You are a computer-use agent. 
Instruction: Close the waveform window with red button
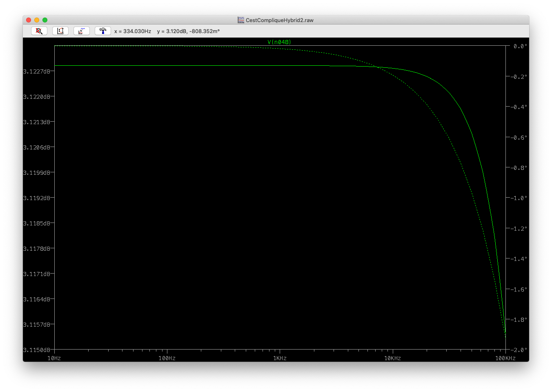(29, 20)
